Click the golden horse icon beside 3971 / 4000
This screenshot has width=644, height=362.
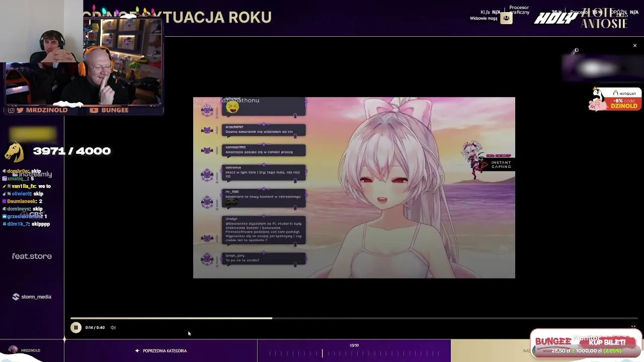(x=15, y=151)
